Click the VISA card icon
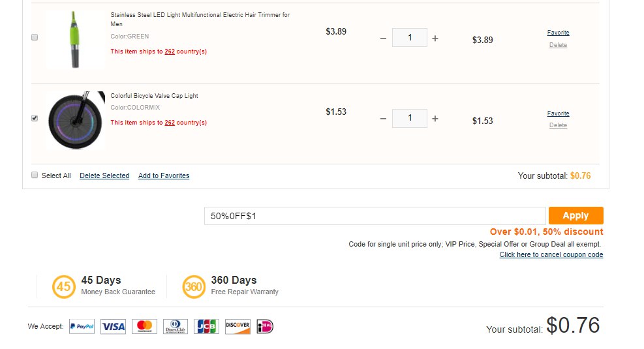This screenshot has height=349, width=644. point(114,326)
